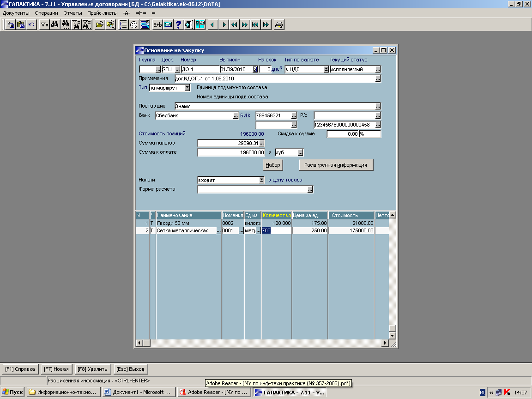Click the Copy icon in the toolbar
This screenshot has height=399, width=532.
[10, 25]
